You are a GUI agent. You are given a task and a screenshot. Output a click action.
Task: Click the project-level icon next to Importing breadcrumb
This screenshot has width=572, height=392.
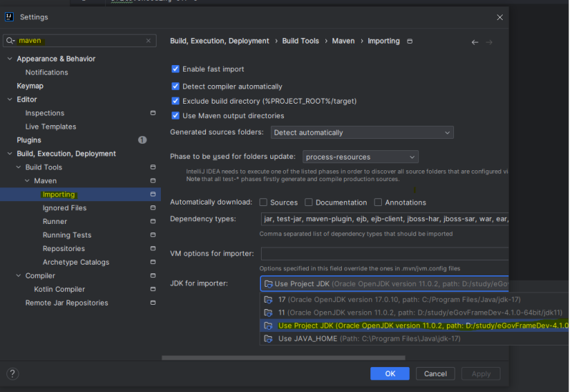[410, 41]
